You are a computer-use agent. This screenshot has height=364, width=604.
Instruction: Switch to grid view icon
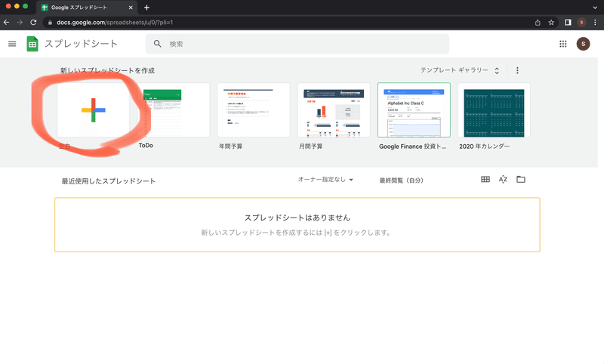tap(485, 180)
